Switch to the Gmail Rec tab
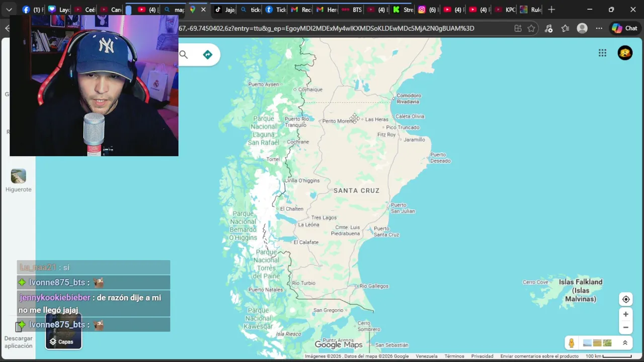Viewport: 644px width, 362px height. 301,10
